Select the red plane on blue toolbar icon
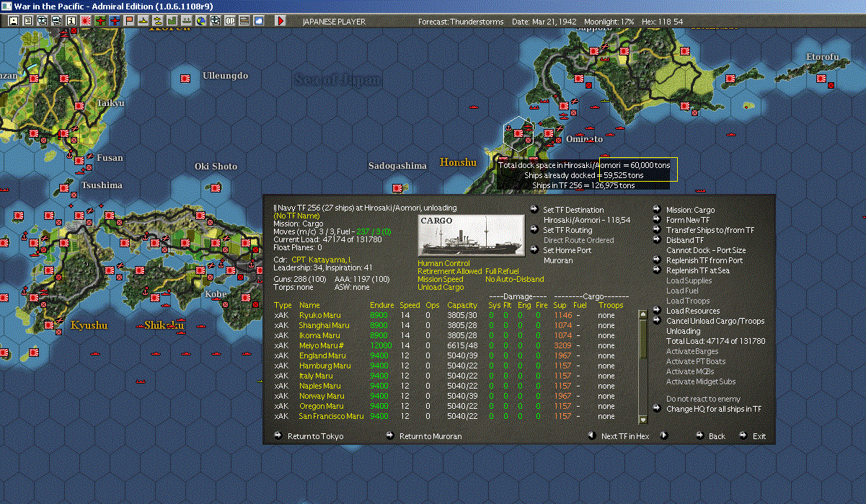Screen dimensions: 866x504 coord(115,21)
